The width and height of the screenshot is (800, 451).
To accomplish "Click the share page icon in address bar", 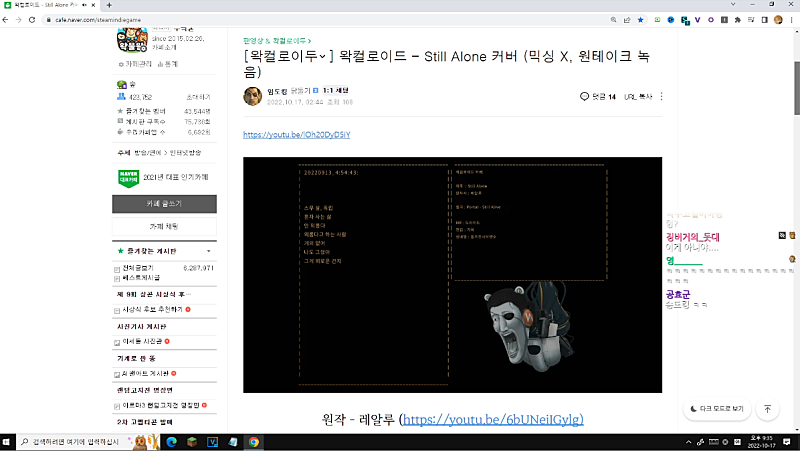I will click(x=627, y=20).
